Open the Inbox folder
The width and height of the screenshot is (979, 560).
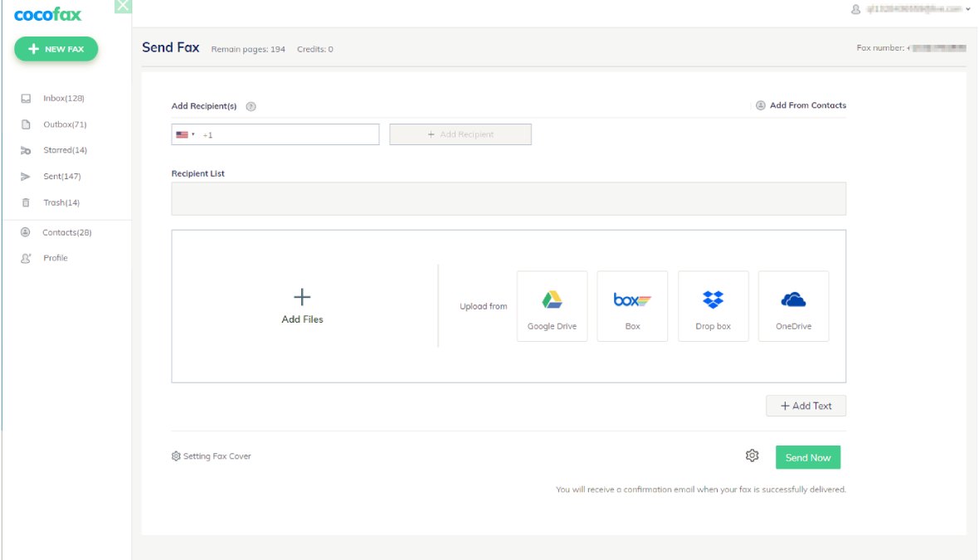63,99
